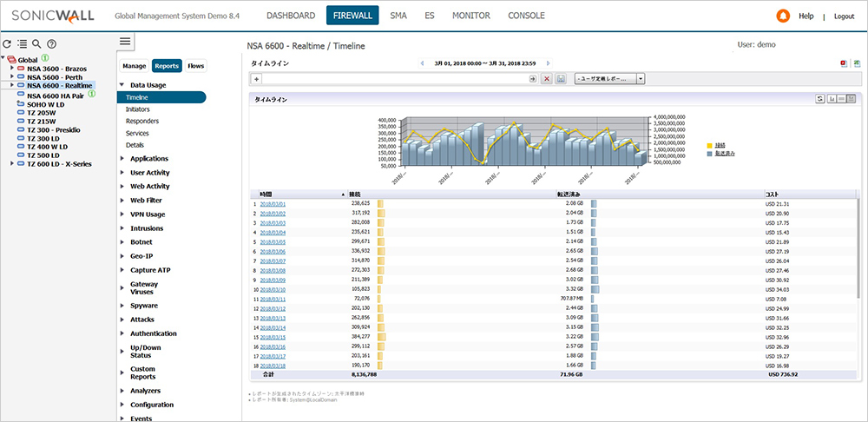Click the filter text input field

[395, 79]
